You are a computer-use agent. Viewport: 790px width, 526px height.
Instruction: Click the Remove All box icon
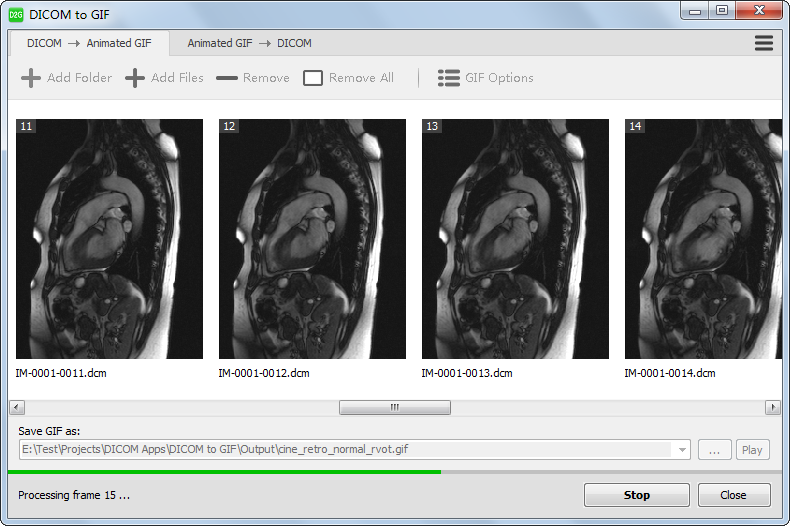[x=313, y=78]
